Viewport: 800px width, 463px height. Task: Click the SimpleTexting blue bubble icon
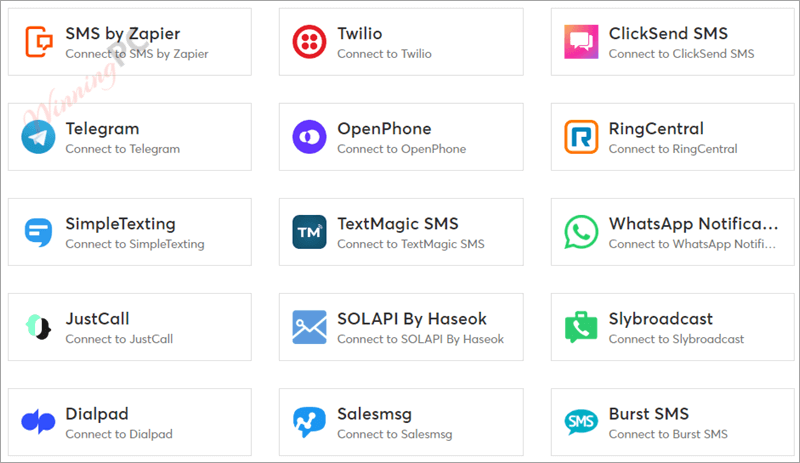click(x=38, y=232)
